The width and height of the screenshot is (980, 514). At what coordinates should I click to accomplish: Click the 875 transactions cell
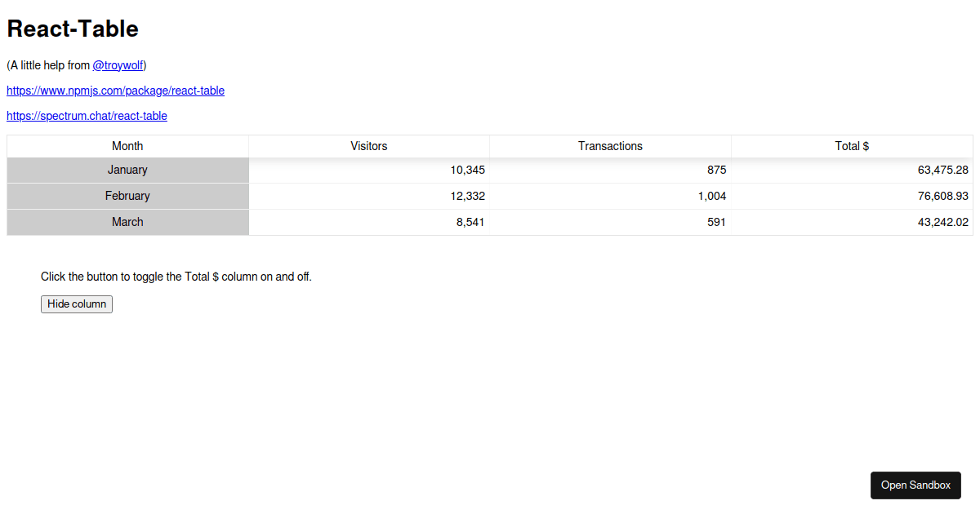[610, 170]
